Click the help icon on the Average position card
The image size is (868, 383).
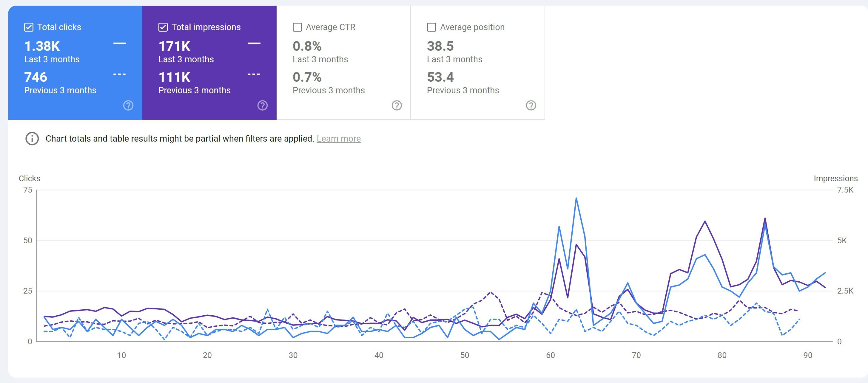pyautogui.click(x=531, y=105)
